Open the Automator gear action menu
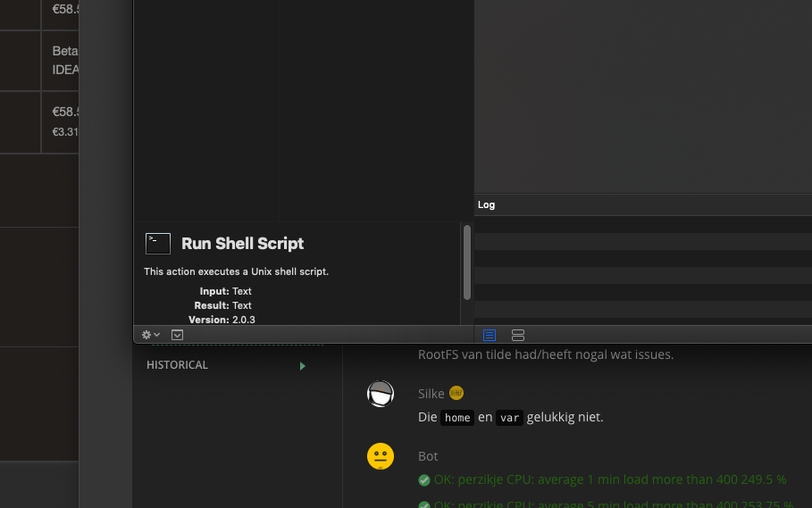Screen dimensions: 812x508 (150, 335)
